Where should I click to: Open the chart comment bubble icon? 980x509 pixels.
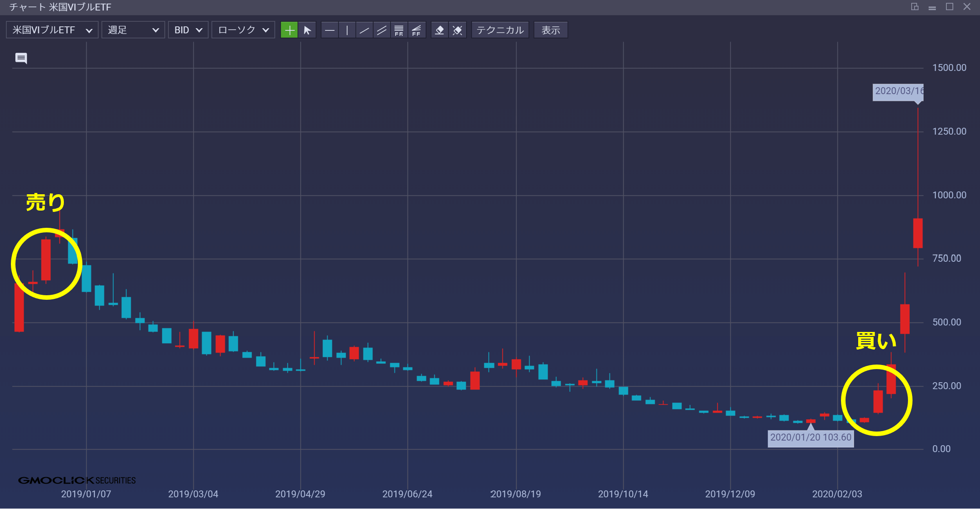(21, 58)
